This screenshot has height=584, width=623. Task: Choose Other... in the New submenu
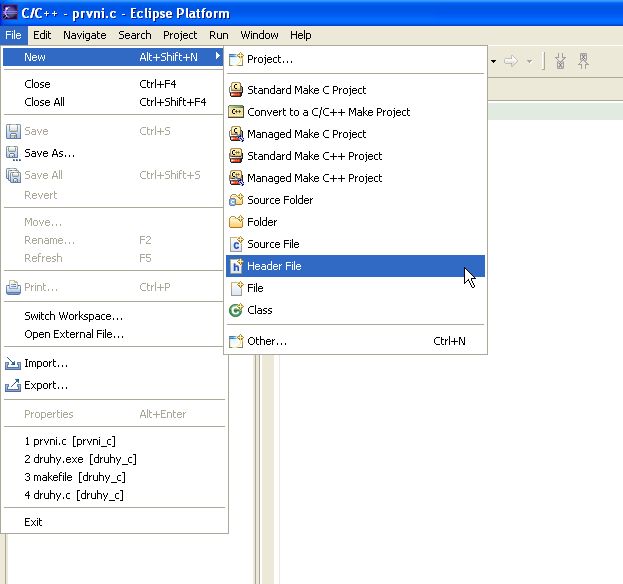pos(267,341)
